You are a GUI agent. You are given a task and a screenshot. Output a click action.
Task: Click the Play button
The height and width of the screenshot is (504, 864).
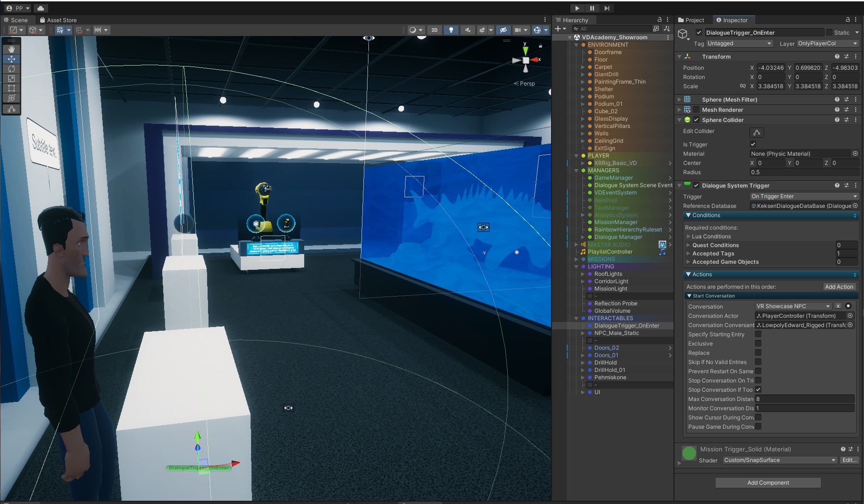click(x=577, y=8)
